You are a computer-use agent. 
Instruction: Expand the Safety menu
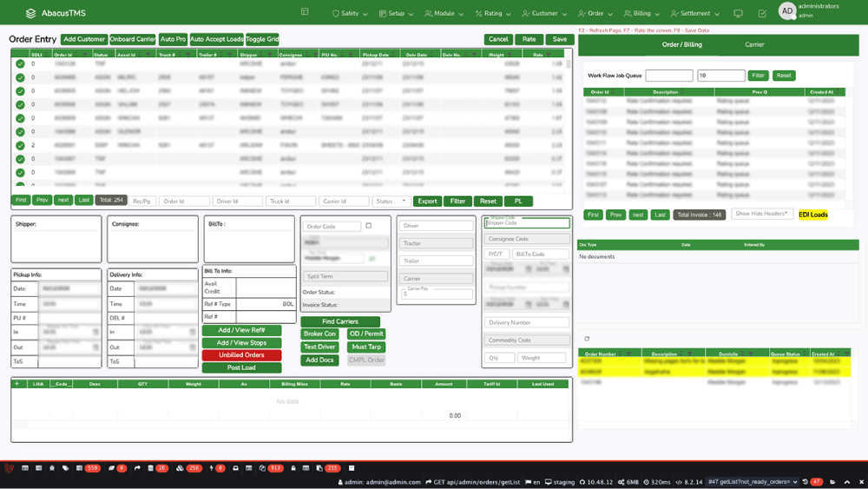350,14
